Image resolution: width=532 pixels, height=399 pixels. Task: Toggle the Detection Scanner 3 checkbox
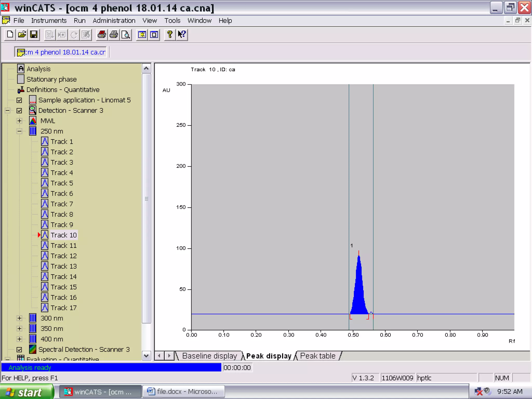coord(19,111)
